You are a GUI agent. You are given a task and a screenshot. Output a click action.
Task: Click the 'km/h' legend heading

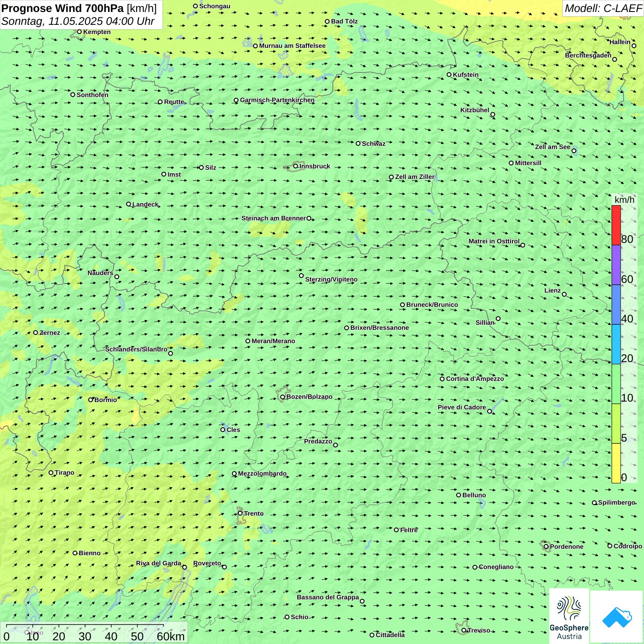(x=624, y=200)
